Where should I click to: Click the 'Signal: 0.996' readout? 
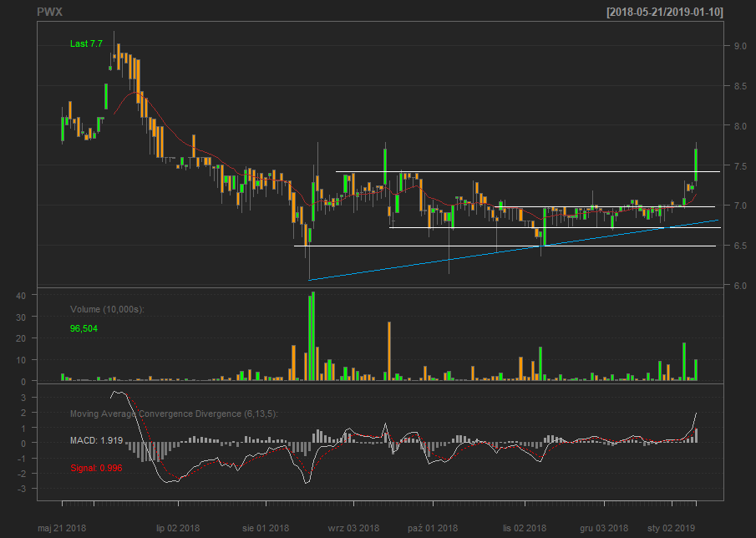tap(96, 468)
